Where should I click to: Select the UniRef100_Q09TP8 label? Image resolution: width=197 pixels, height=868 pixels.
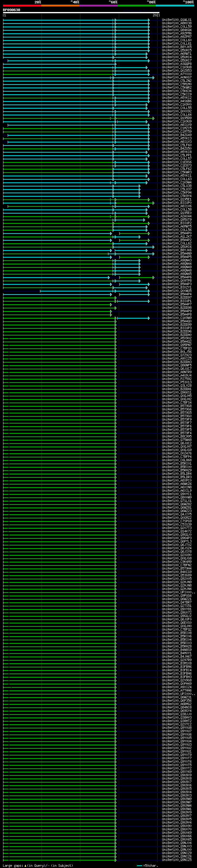pos(177,281)
